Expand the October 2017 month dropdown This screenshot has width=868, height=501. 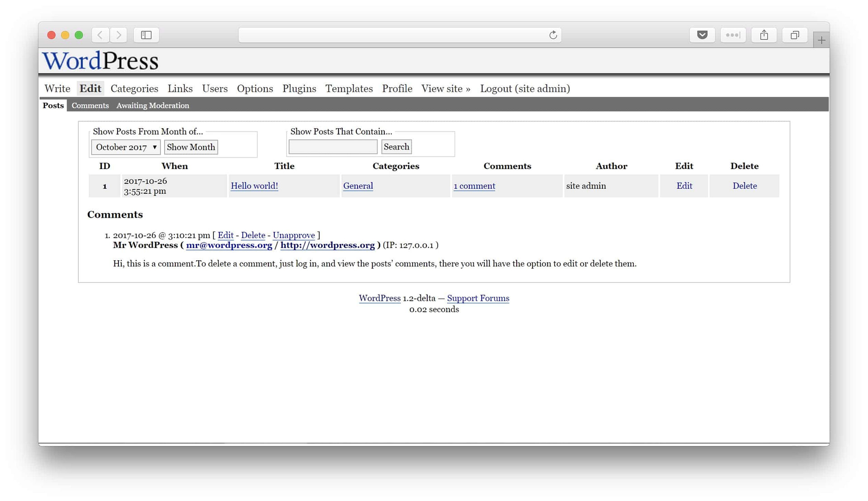coord(126,147)
